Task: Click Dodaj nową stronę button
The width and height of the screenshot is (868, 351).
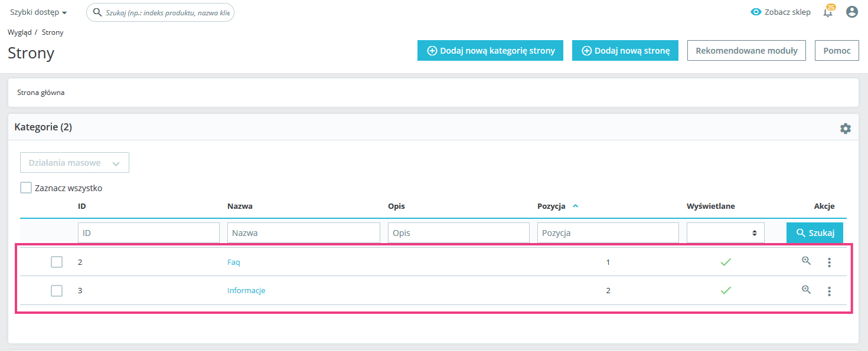Action: click(625, 51)
